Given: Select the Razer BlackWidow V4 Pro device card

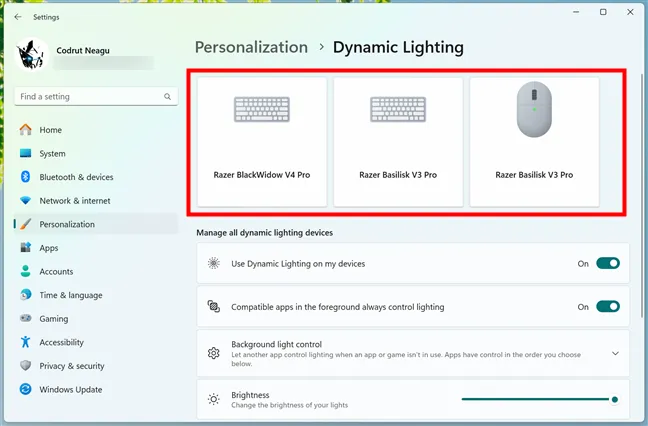Looking at the screenshot, I should (262, 142).
